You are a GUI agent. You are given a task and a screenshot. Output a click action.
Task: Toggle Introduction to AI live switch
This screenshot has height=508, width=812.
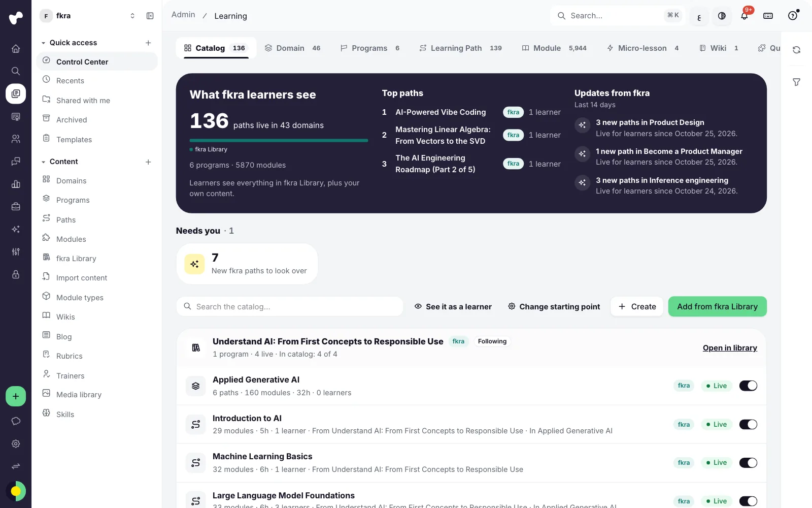[748, 424]
